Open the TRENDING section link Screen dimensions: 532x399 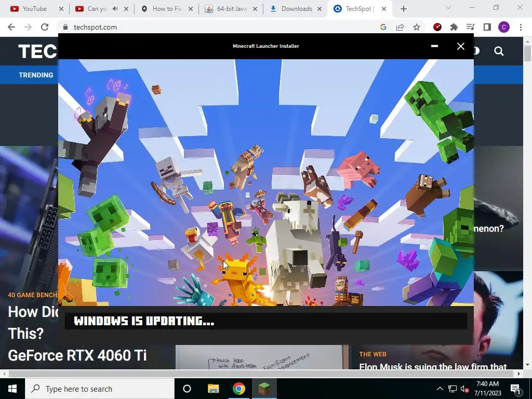36,75
